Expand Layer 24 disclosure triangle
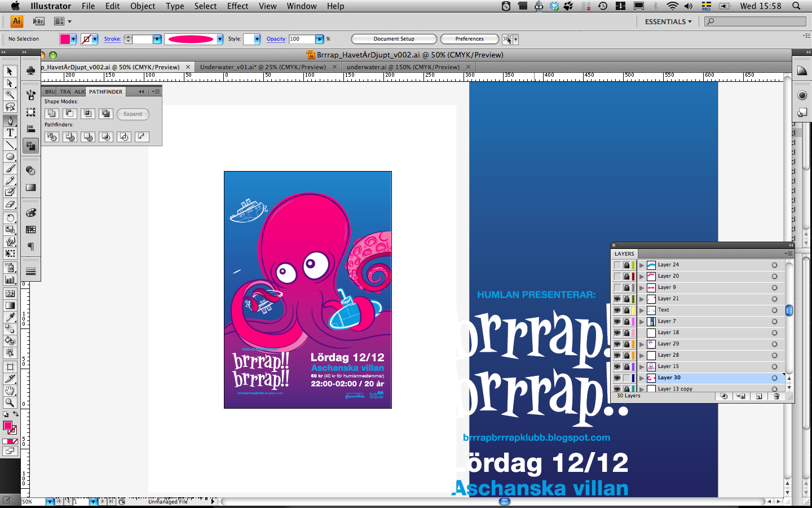Viewport: 812px width, 508px height. click(641, 265)
